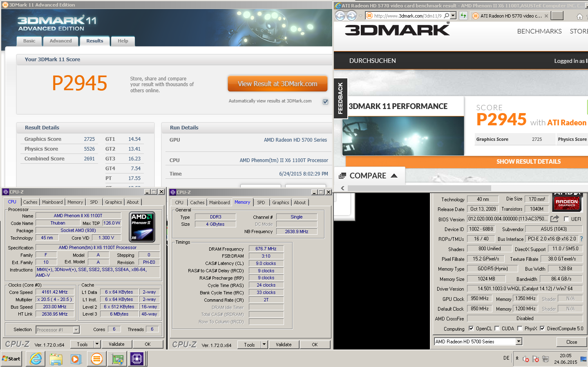The width and height of the screenshot is (588, 367).
Task: Open a new blank browser tab
Action: tap(557, 16)
